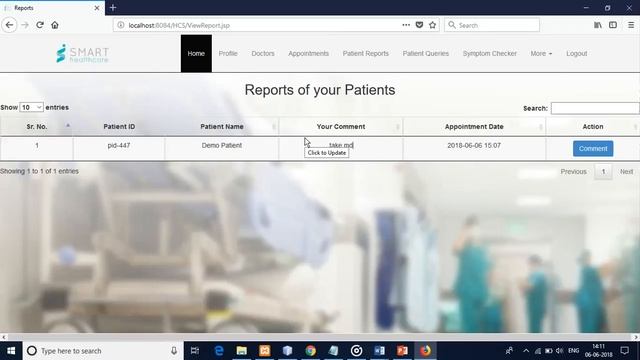Image resolution: width=640 pixels, height=360 pixels.
Task: Switch to Firefox in the taskbar
Action: [x=425, y=351]
